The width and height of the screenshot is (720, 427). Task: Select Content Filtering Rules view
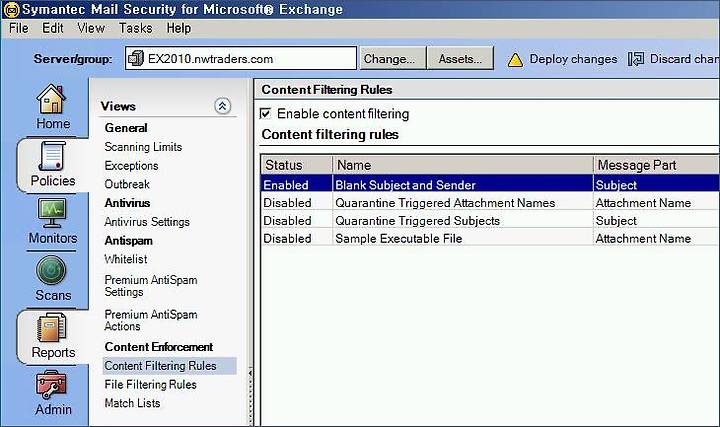tap(169, 366)
